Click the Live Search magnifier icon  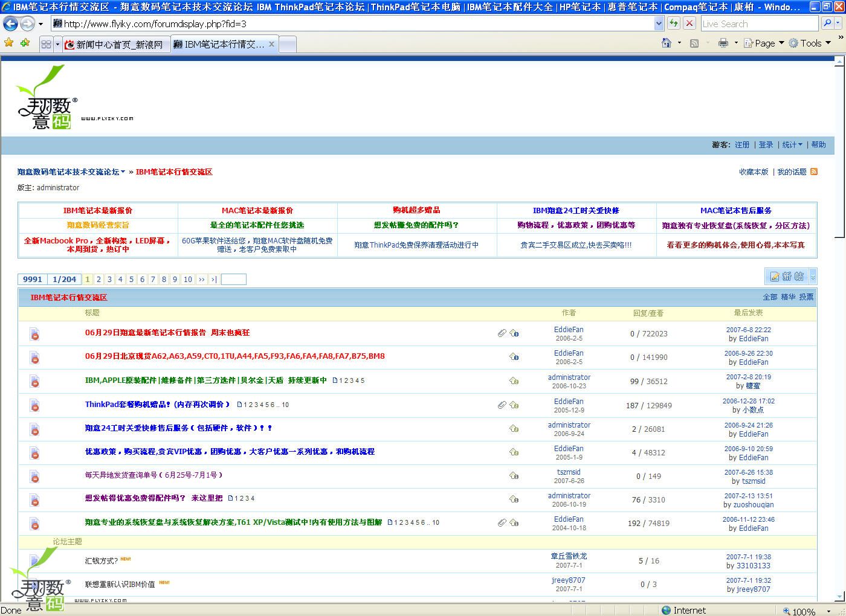827,24
